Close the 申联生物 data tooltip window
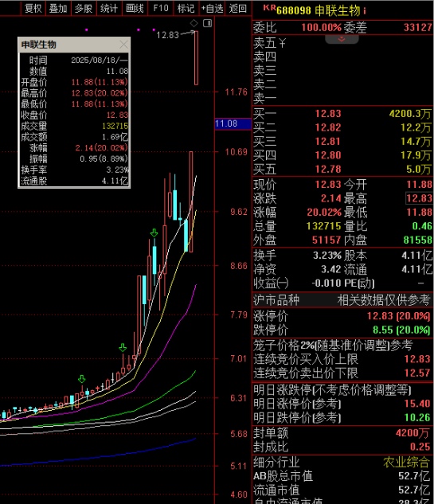Screen dimensions: 434x504 pyautogui.click(x=123, y=45)
